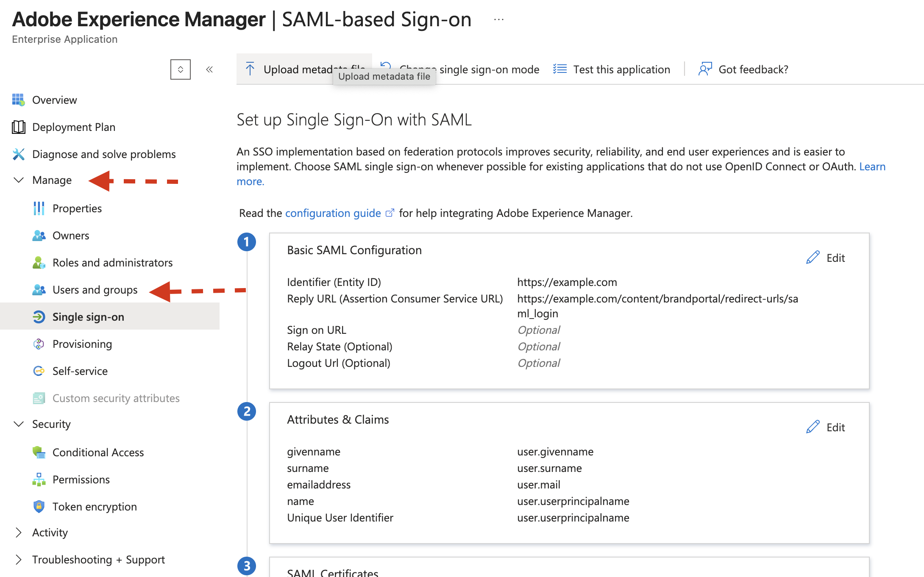Click the Got feedback person icon
Screen dimensions: 924x577
pyautogui.click(x=705, y=69)
